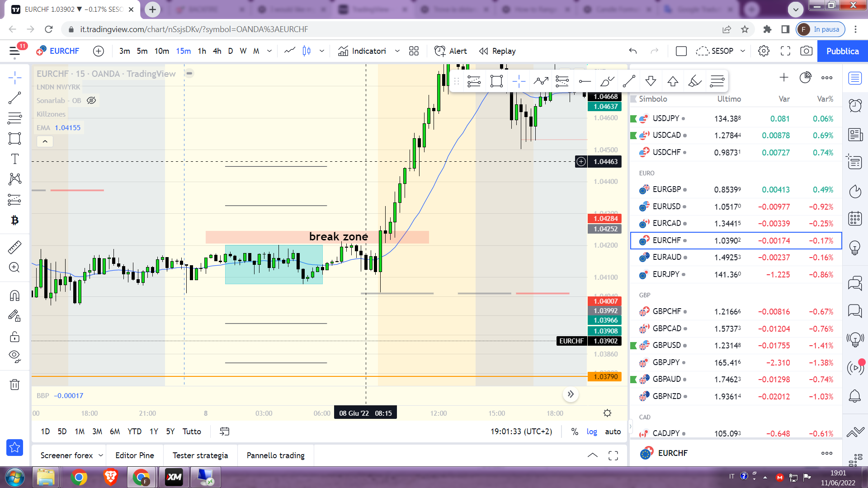Open the Indicatori panel
The width and height of the screenshot is (868, 488).
pos(362,51)
